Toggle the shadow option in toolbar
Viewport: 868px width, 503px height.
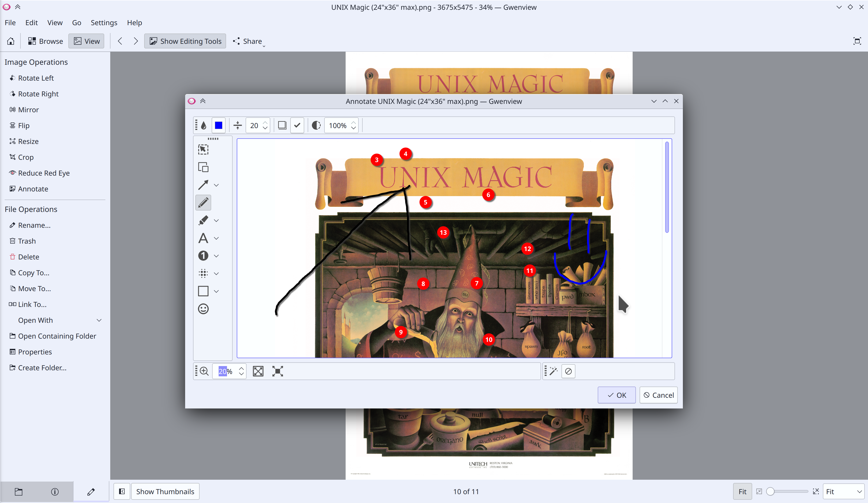coord(282,126)
